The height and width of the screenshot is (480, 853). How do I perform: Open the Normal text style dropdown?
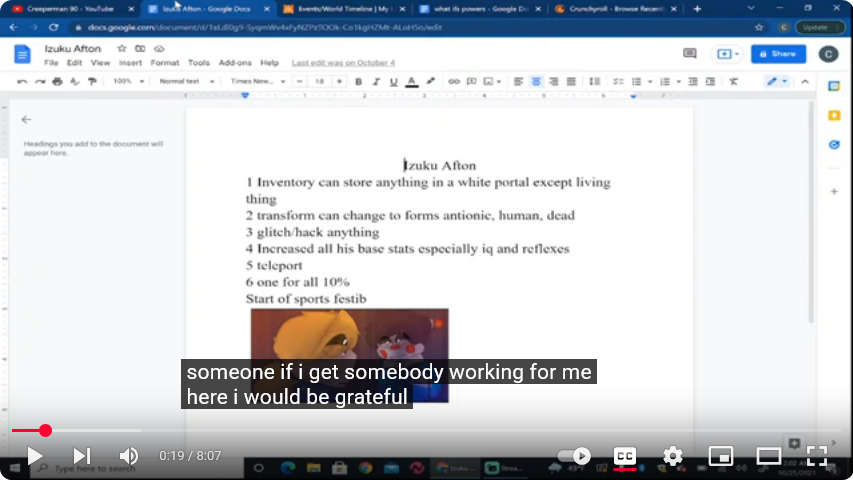click(x=186, y=82)
